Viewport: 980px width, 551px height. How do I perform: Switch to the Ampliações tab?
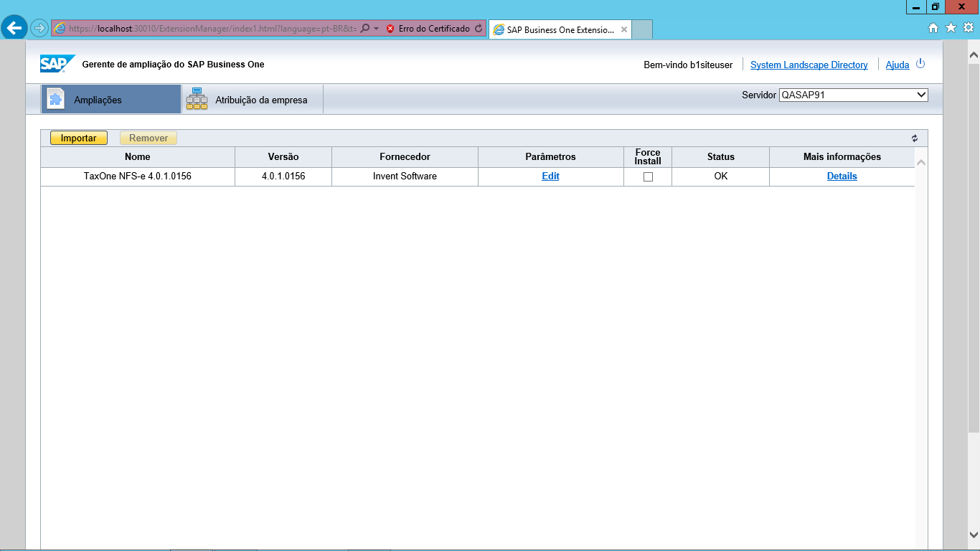[111, 99]
